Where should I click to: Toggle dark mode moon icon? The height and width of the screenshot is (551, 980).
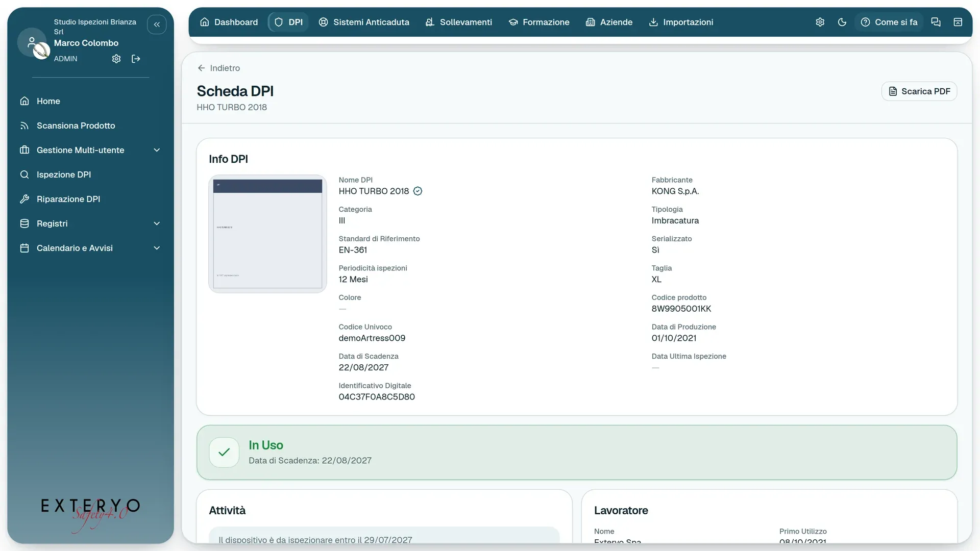click(842, 22)
